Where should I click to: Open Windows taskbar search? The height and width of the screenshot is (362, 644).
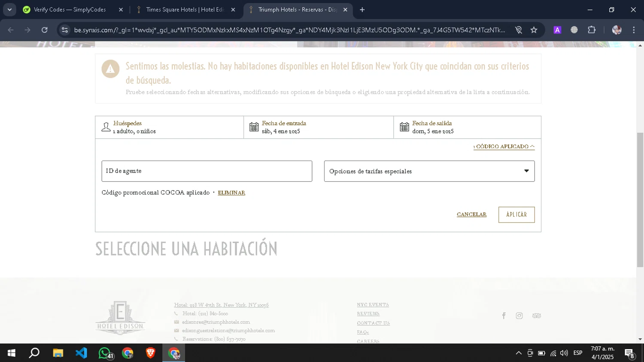pyautogui.click(x=34, y=353)
